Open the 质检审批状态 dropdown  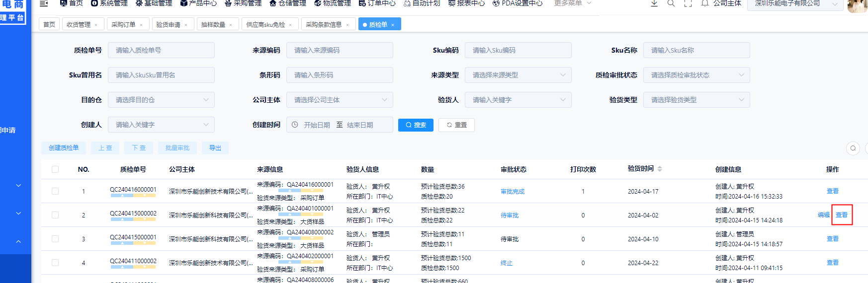click(696, 75)
